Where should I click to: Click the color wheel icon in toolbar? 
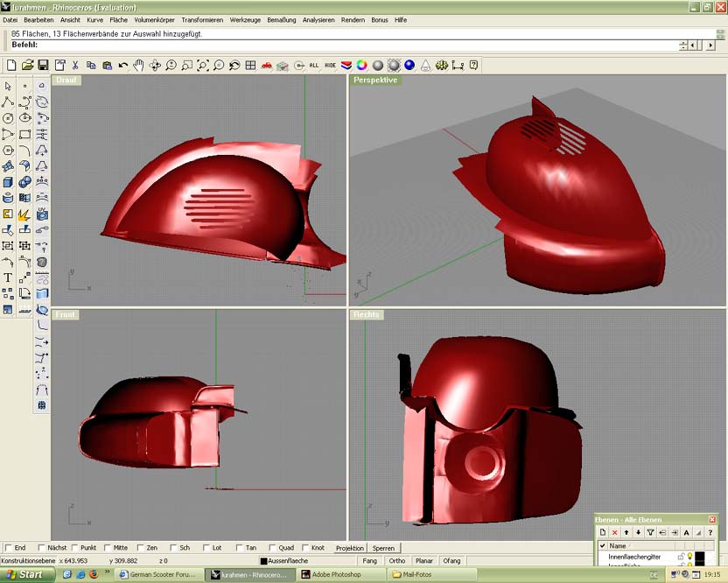point(361,65)
